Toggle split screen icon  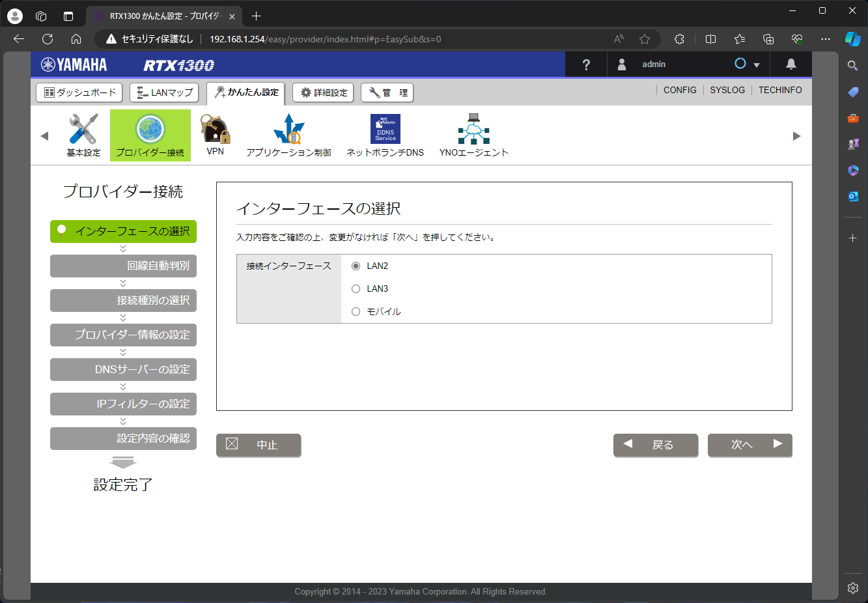(x=710, y=39)
